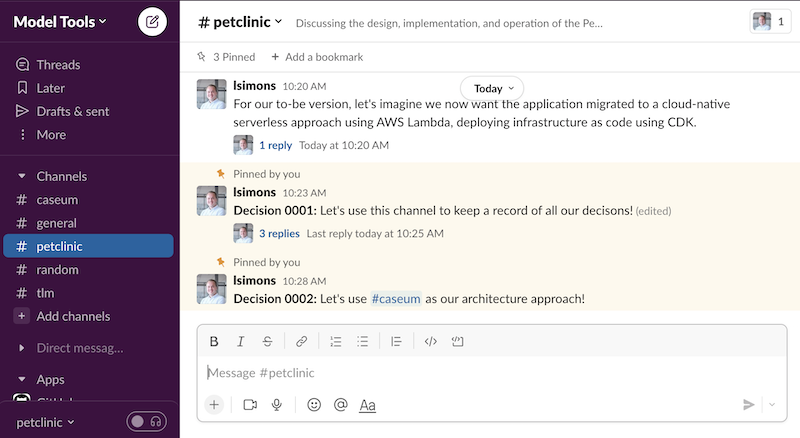
Task: Open the plus attachments menu
Action: point(214,405)
